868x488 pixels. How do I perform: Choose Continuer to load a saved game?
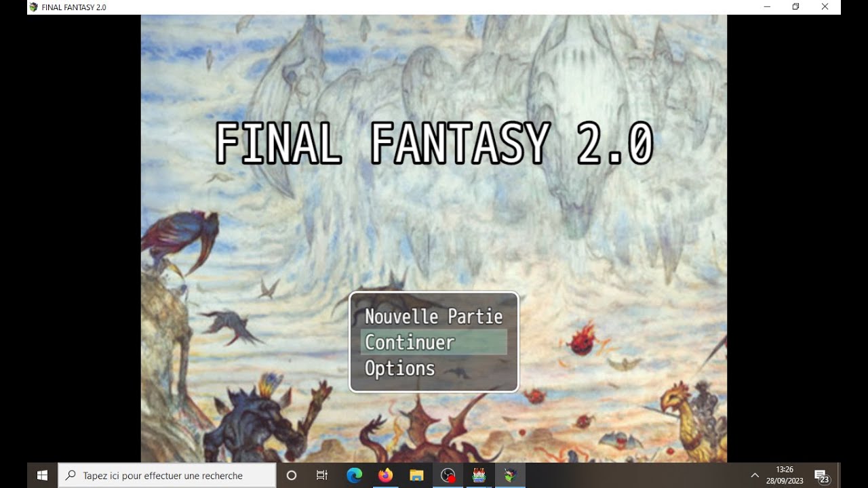(x=433, y=342)
